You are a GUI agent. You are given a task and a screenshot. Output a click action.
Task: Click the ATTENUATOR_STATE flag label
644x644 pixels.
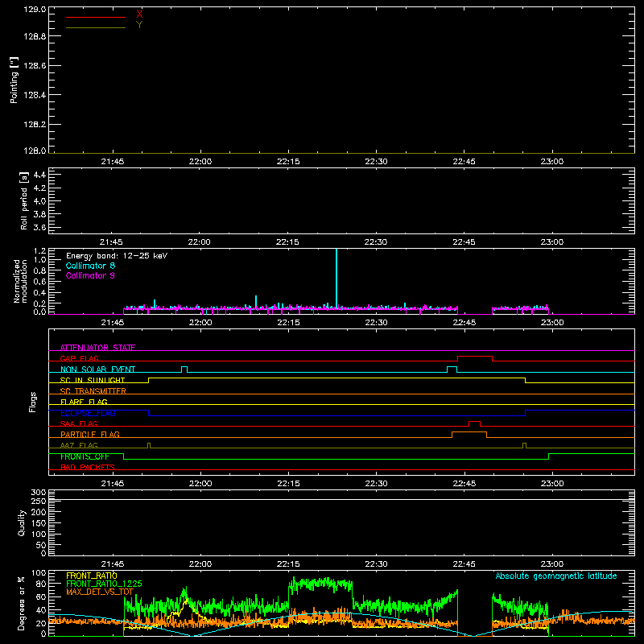97,348
